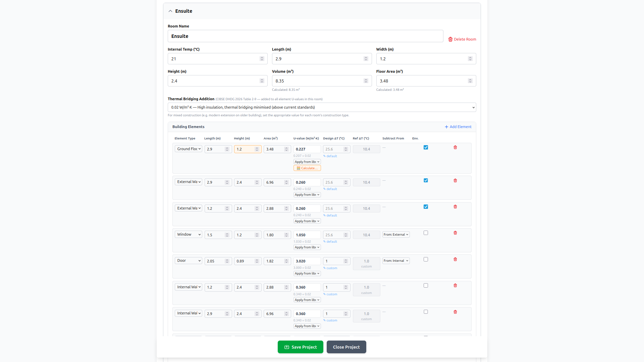This screenshot has height=362, width=644.
Task: Click trash icon on Window row
Action: (455, 233)
